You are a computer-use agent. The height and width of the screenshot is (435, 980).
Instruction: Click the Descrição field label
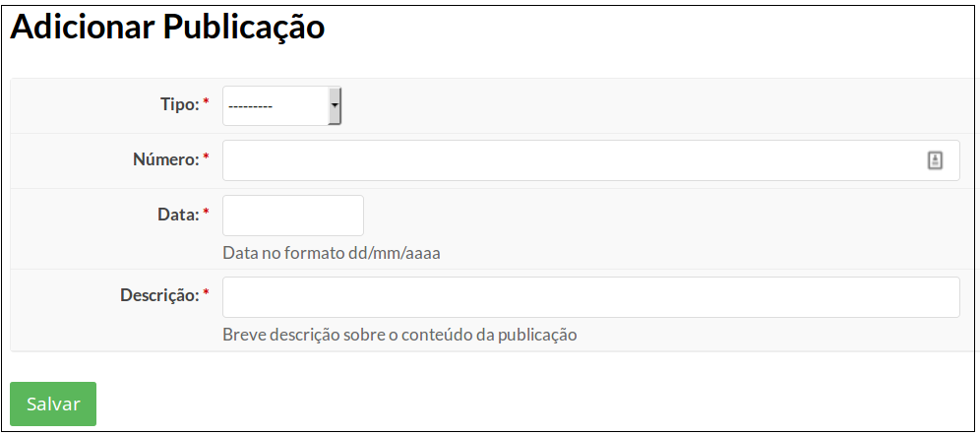pos(160,295)
